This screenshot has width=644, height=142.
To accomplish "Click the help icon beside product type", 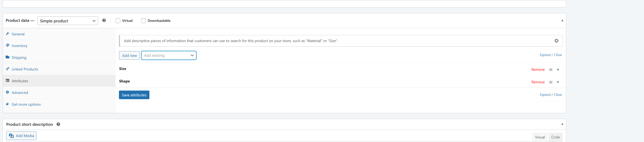I will [104, 20].
